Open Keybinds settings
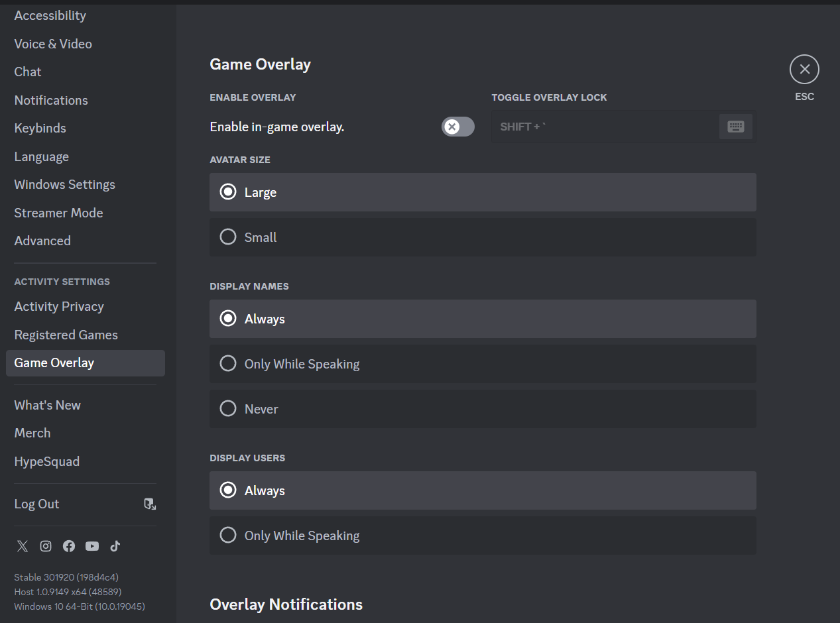 [86, 128]
